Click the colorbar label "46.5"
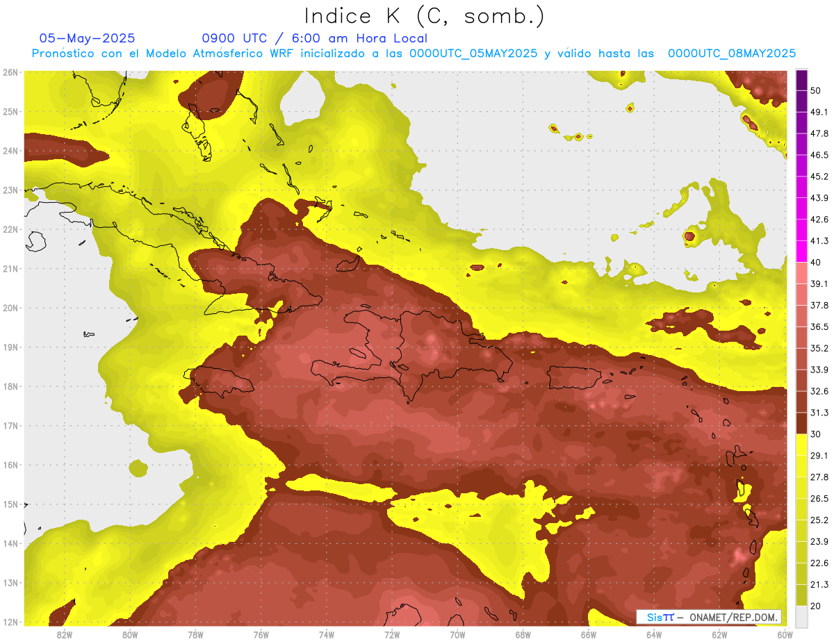The image size is (834, 644). (x=819, y=155)
